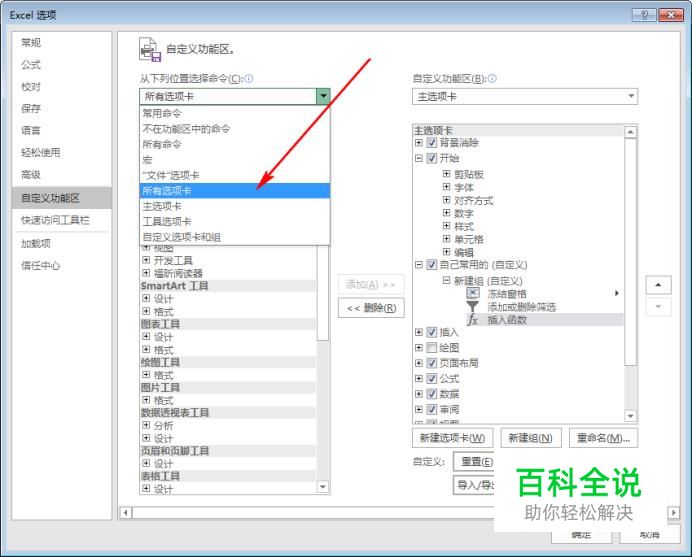Click the info icon beside 自定义功能区(B)
Screen dimensions: 692x557
pos(492,79)
